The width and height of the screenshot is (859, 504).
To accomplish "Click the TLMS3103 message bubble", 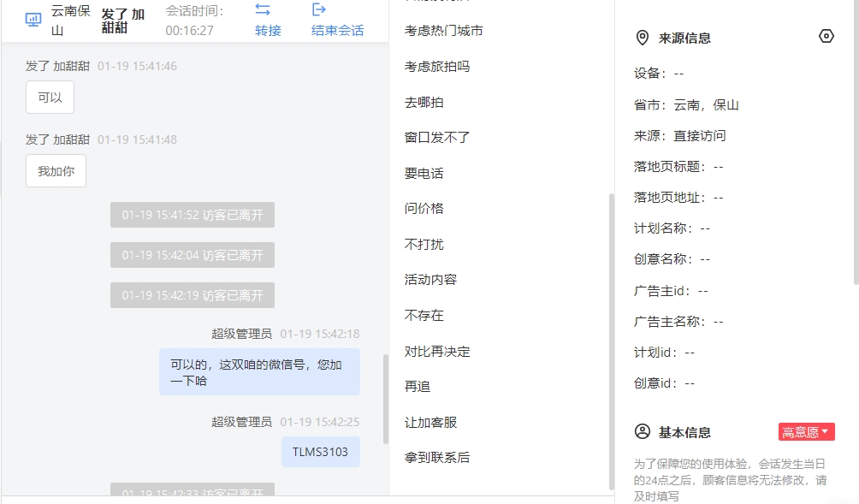I will [x=321, y=452].
